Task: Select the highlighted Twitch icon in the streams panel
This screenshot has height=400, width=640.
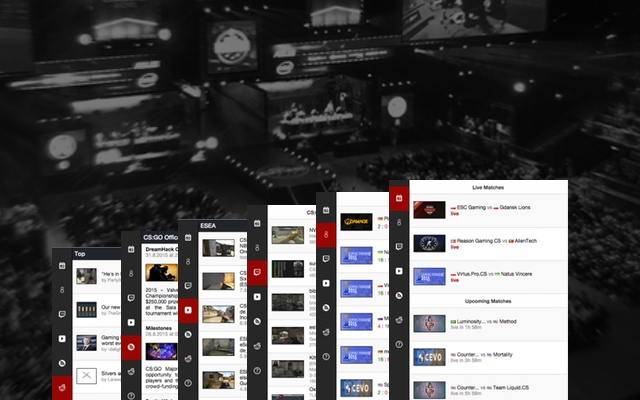Action: coord(257,273)
